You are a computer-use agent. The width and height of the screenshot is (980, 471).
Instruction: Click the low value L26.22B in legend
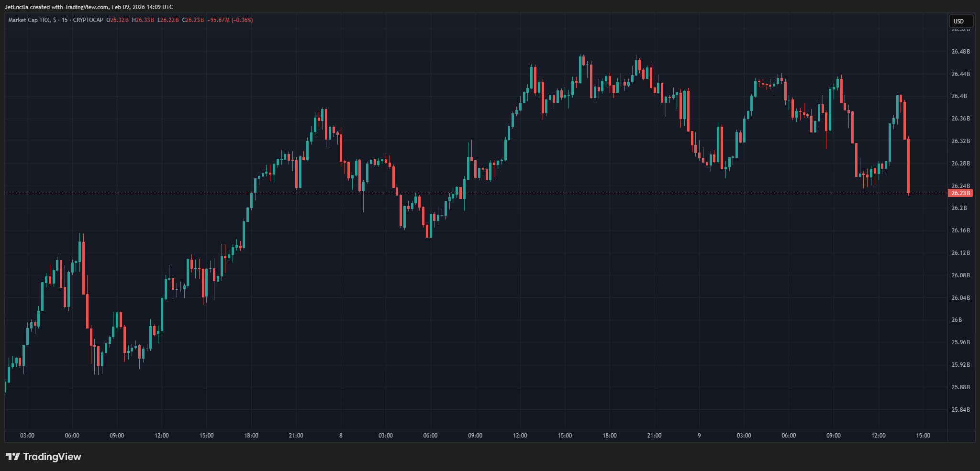pyautogui.click(x=168, y=20)
